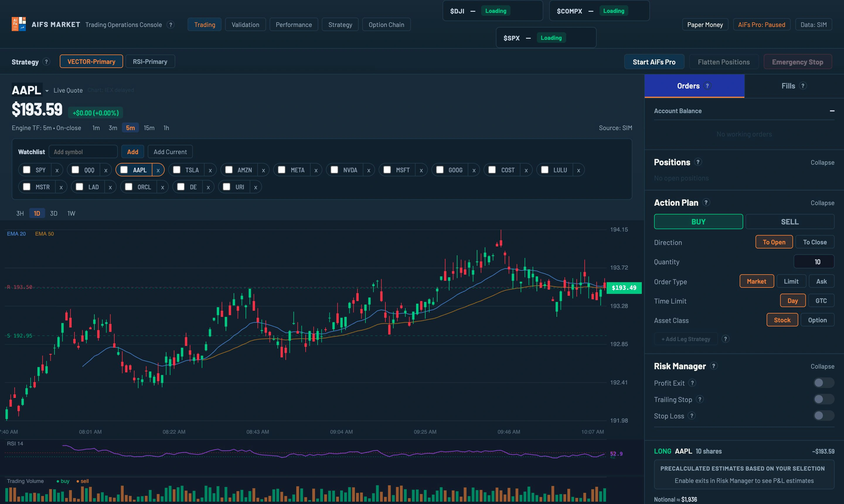Set time limit to GTC
The height and width of the screenshot is (504, 844).
[x=821, y=301]
